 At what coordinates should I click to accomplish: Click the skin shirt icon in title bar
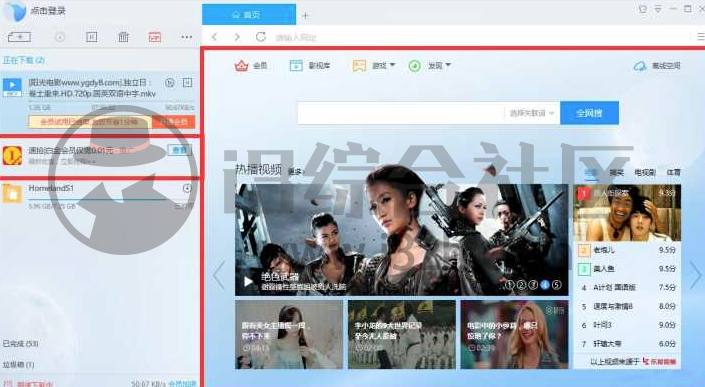pos(643,9)
